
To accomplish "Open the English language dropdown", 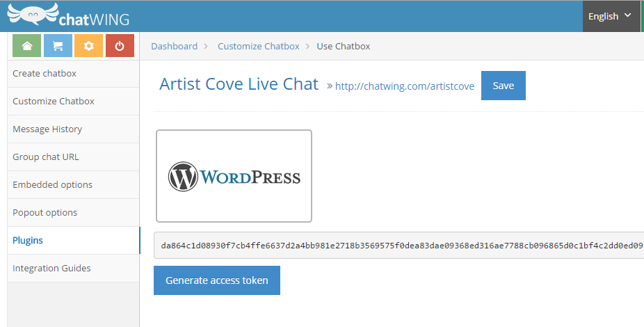I will (x=611, y=16).
